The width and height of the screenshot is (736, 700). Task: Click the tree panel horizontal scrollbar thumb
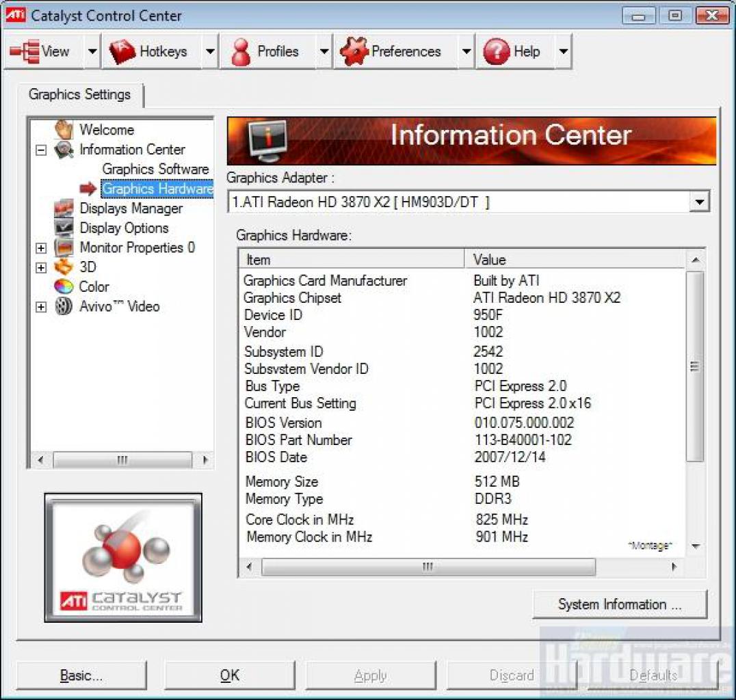coord(122,460)
